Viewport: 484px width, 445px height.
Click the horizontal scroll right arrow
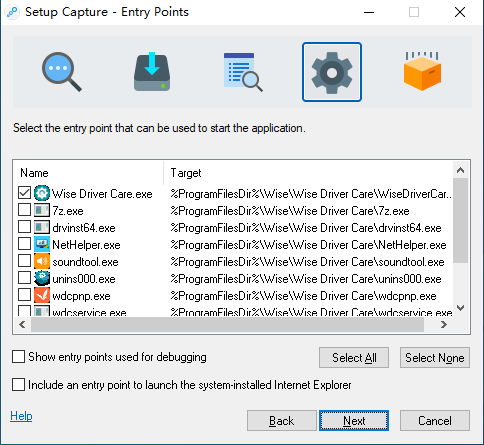click(x=443, y=324)
